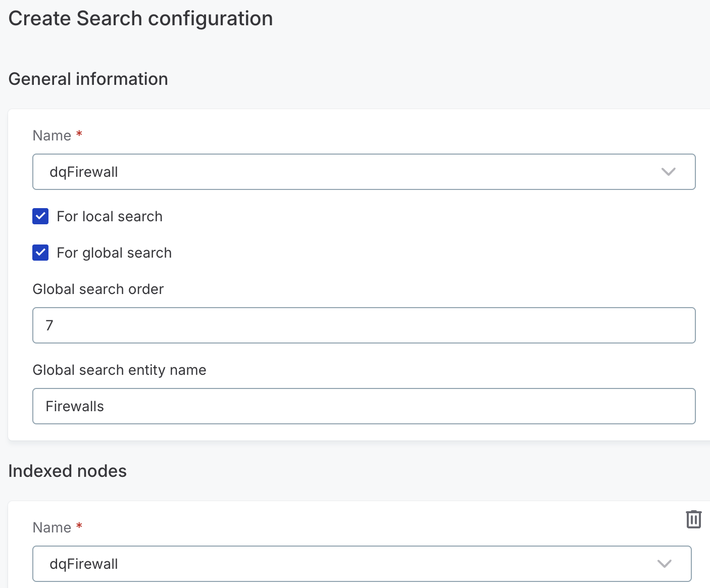Click the 'For global search' label text

coord(114,253)
